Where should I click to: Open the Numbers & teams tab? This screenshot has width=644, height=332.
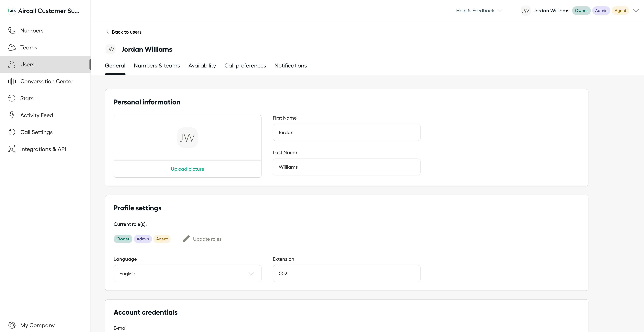pyautogui.click(x=157, y=66)
